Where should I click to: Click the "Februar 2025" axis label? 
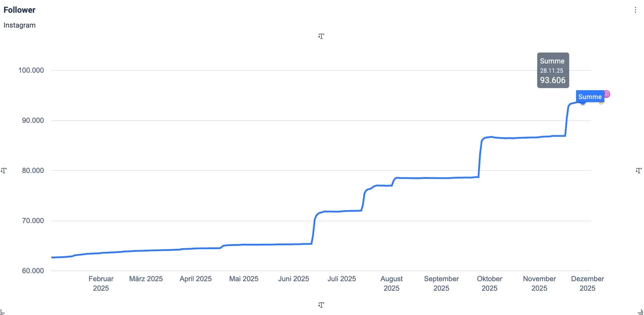(x=101, y=284)
